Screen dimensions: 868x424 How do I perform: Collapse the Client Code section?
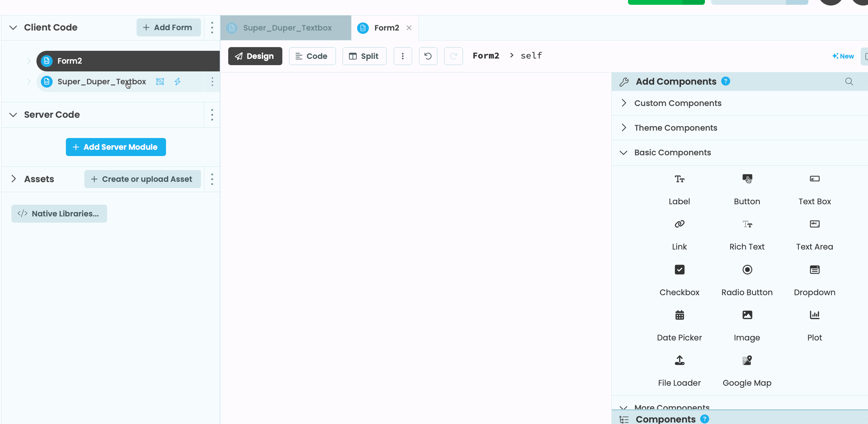tap(13, 28)
